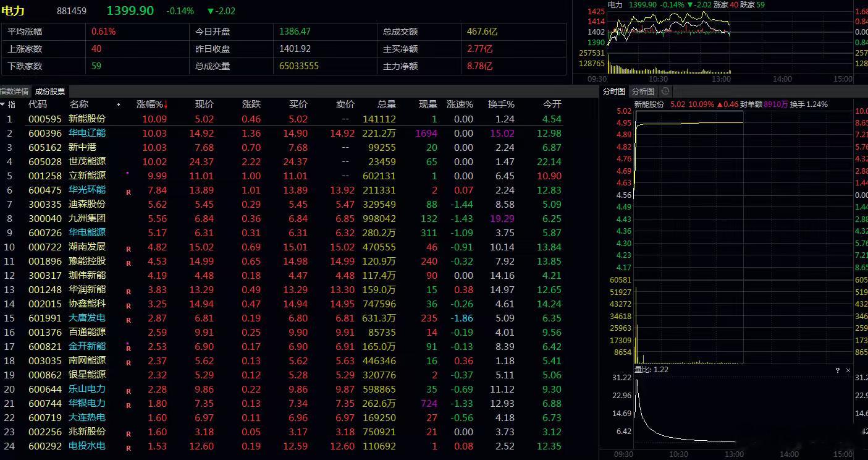Select 大连热电 stock name

(x=87, y=417)
